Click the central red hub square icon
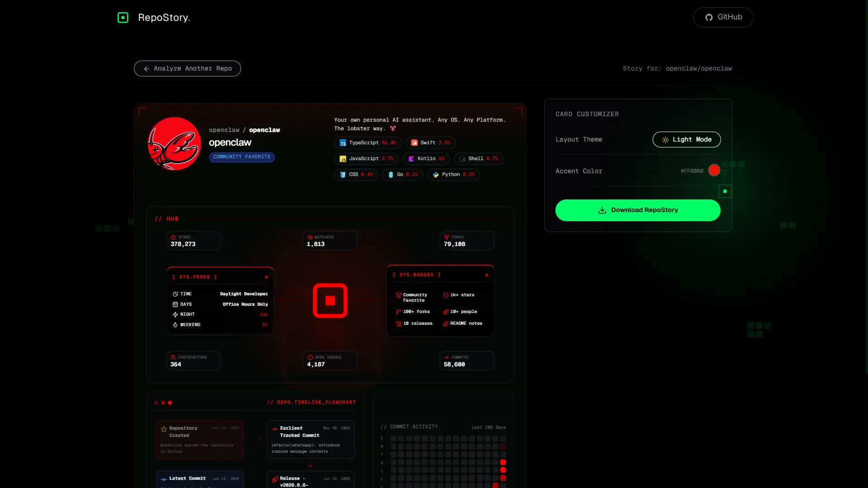 tap(330, 301)
